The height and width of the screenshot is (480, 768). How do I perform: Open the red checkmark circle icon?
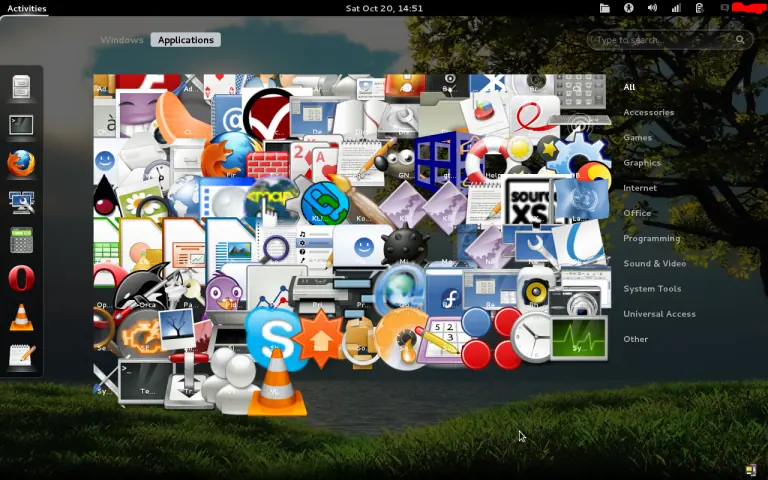(x=267, y=115)
